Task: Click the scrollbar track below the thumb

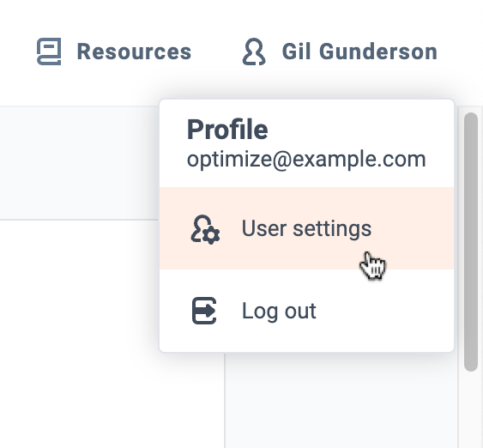Action: point(471,409)
